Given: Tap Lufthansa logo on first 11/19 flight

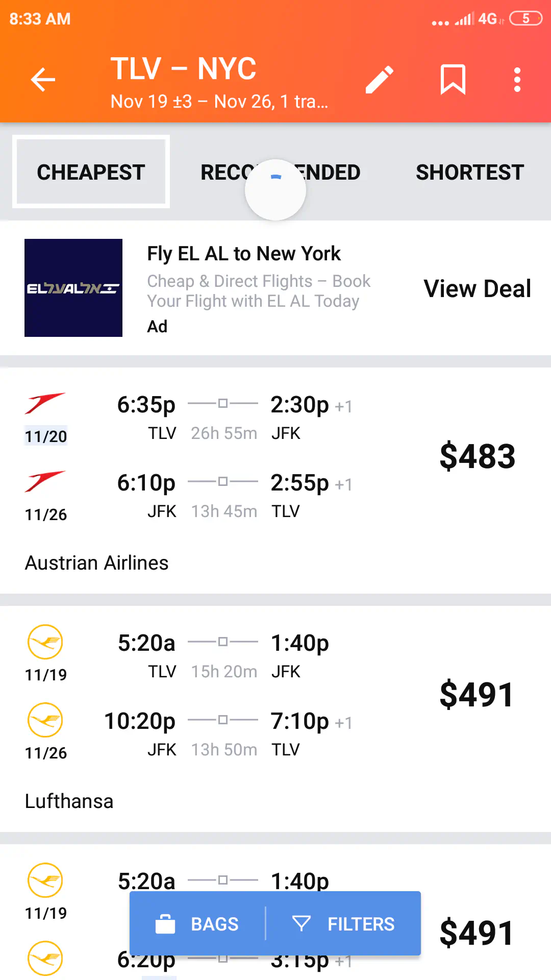Looking at the screenshot, I should (45, 642).
